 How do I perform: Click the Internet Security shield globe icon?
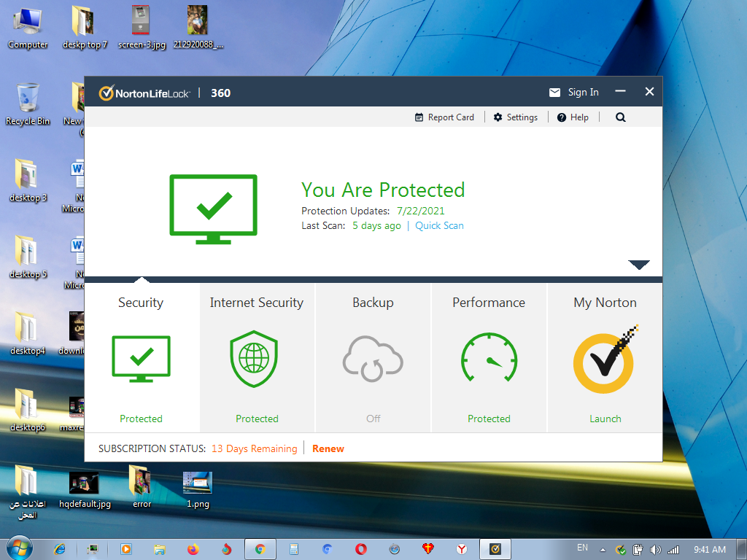pyautogui.click(x=254, y=359)
